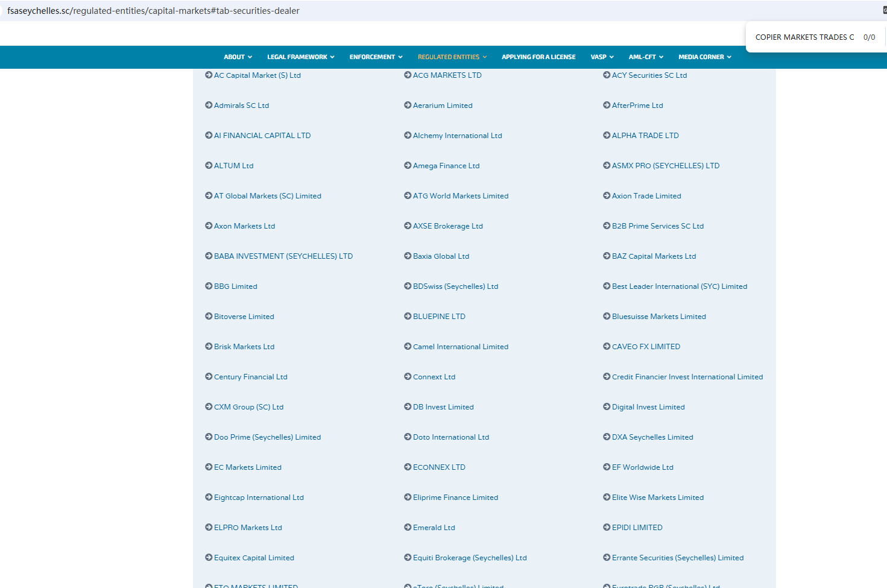Viewport: 887px width, 588px height.
Task: Expand the MEDIA CORNER dropdown menu
Action: (x=705, y=57)
